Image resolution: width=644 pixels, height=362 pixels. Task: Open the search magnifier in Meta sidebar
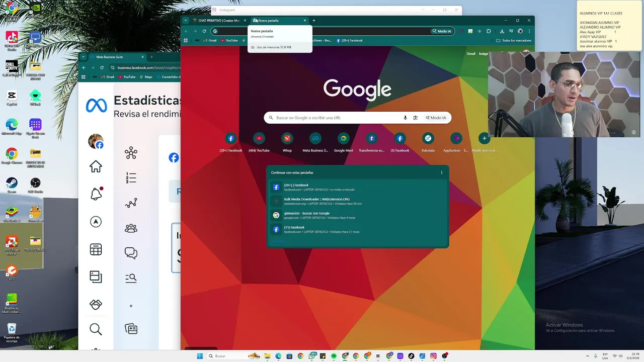pyautogui.click(x=96, y=329)
